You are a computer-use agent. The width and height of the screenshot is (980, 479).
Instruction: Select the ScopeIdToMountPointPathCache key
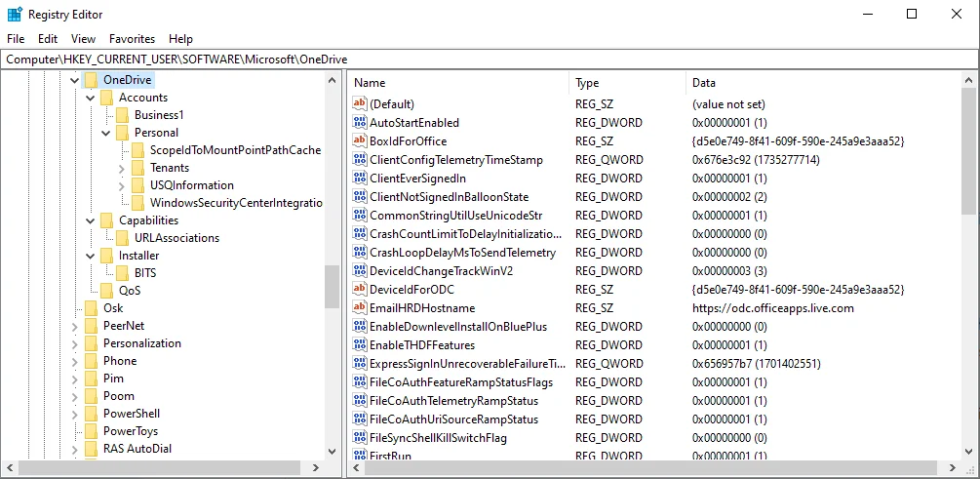(235, 150)
